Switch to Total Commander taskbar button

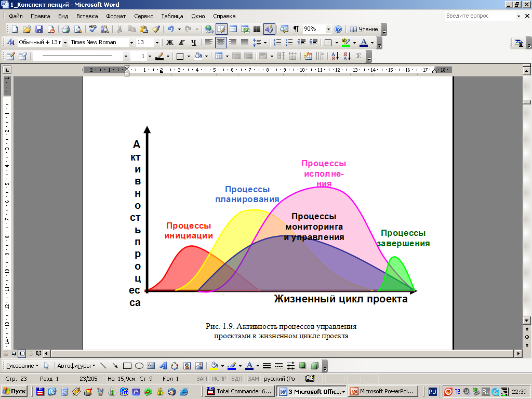coord(240,391)
